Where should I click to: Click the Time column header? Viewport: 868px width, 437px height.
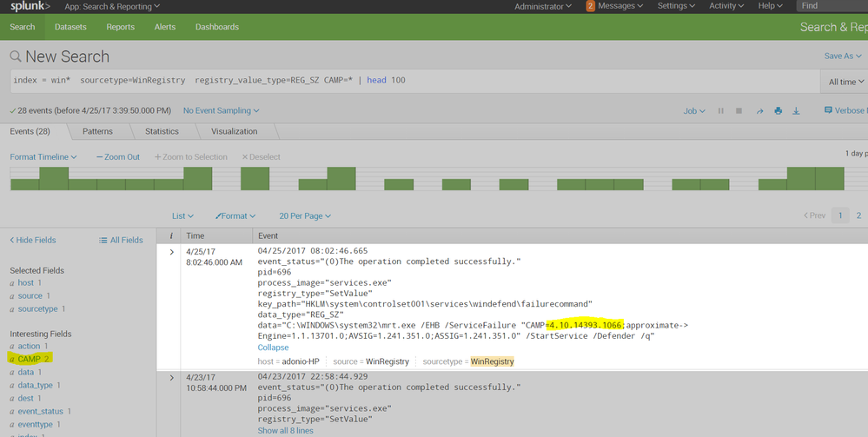coord(195,236)
